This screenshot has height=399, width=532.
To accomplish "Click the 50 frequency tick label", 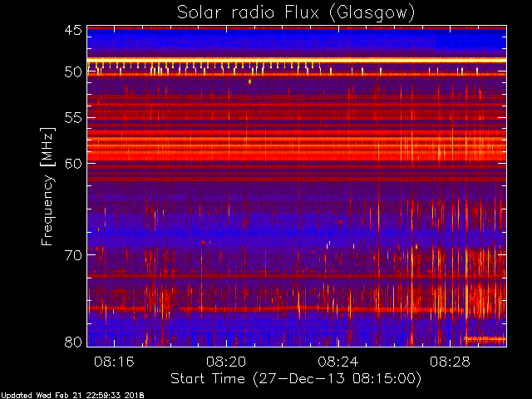I will click(x=73, y=72).
